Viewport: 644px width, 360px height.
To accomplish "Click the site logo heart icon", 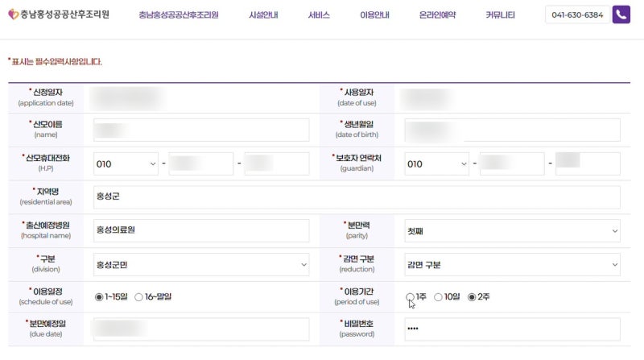I will [x=14, y=14].
